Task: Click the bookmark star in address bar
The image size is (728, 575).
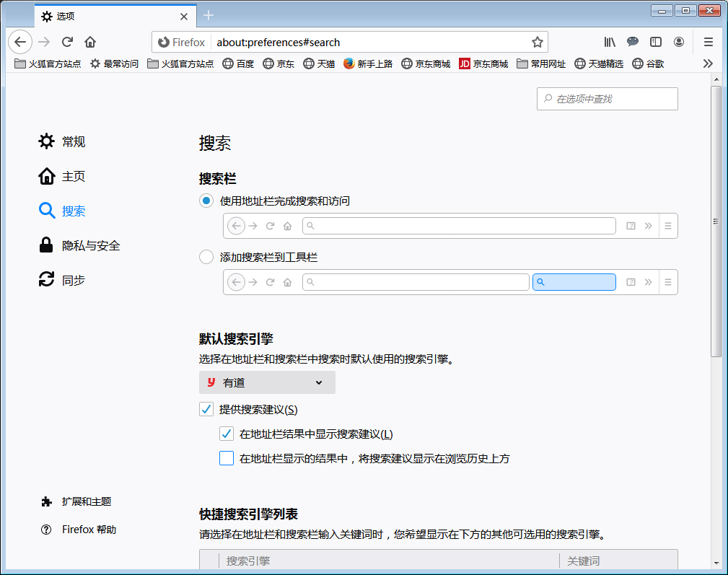Action: 538,42
